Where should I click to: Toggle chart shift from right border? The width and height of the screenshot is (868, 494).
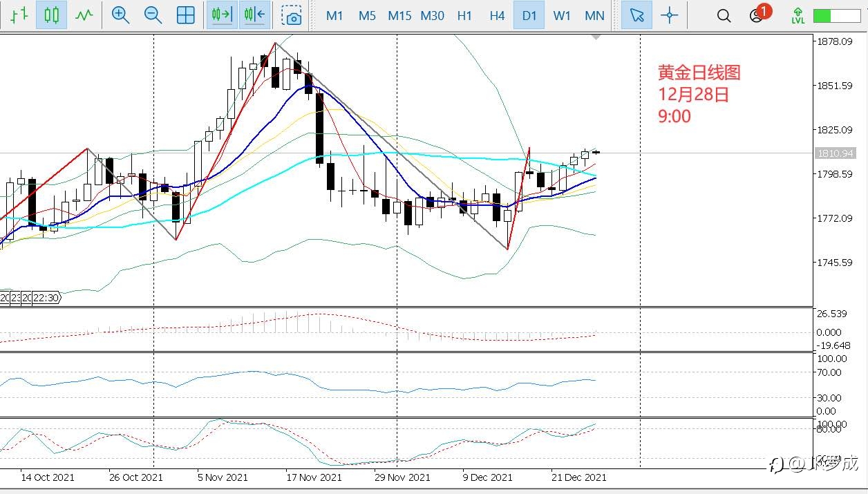coord(254,15)
